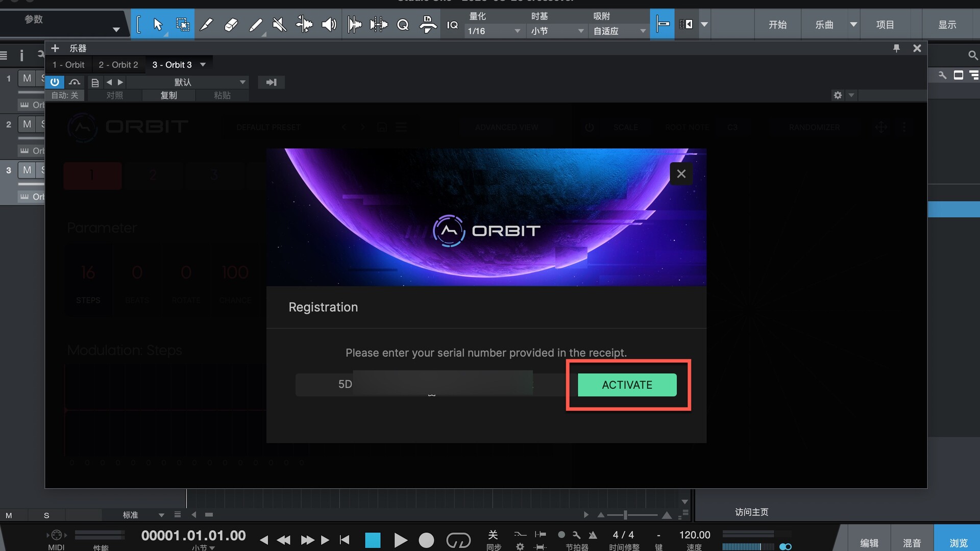Open the preset file page icon
980x551 pixels.
click(x=95, y=82)
